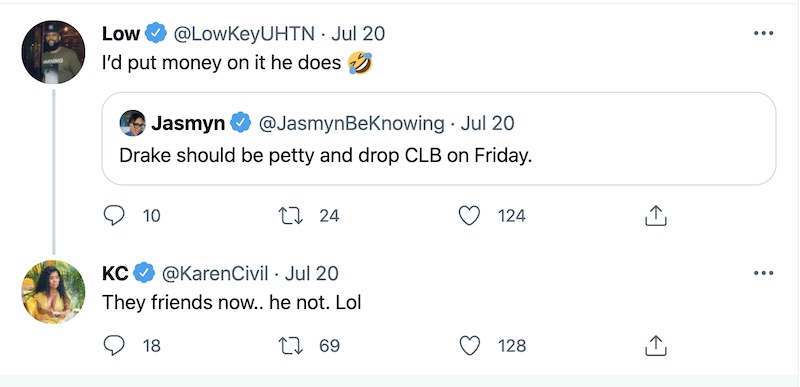
Task: Like KC's tweet with 128 likes
Action: point(469,346)
